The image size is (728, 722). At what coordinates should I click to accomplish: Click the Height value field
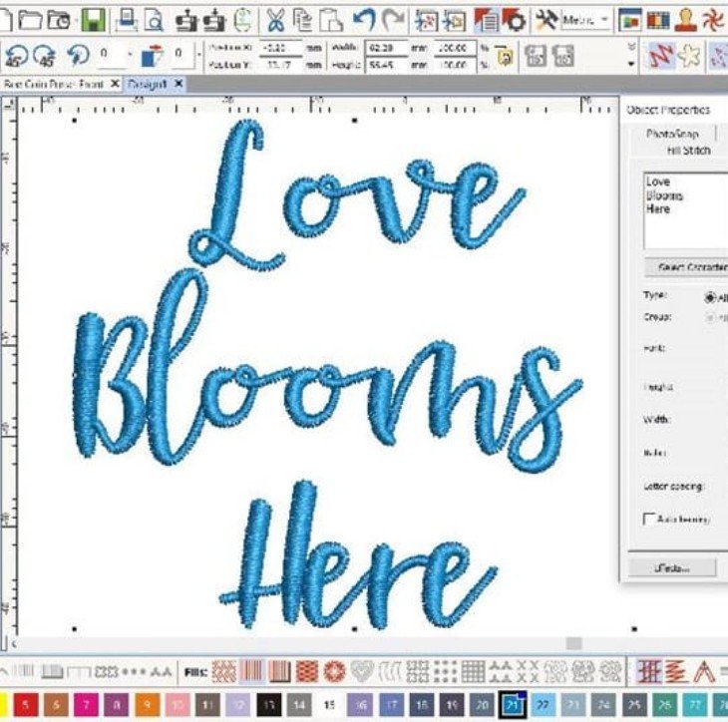click(x=386, y=65)
